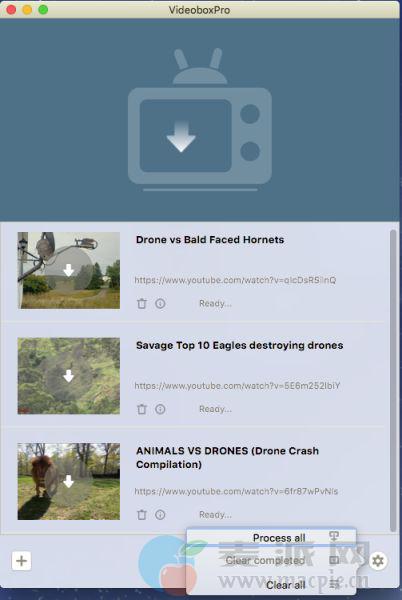Open info for Savage Top 10 Eagles video
The width and height of the screenshot is (402, 600).
pyautogui.click(x=160, y=409)
